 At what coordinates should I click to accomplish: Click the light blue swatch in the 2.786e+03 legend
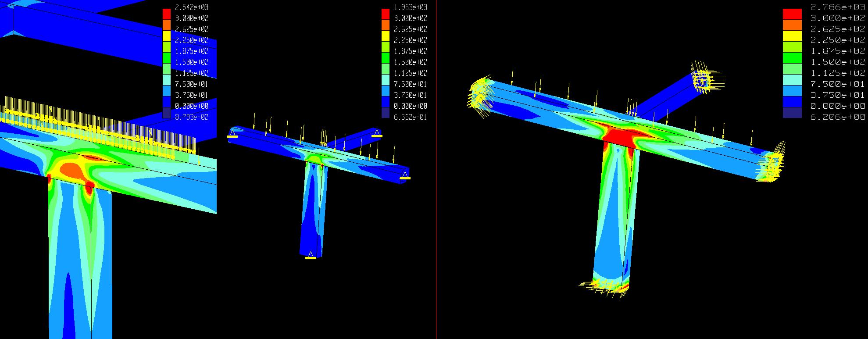pyautogui.click(x=792, y=91)
